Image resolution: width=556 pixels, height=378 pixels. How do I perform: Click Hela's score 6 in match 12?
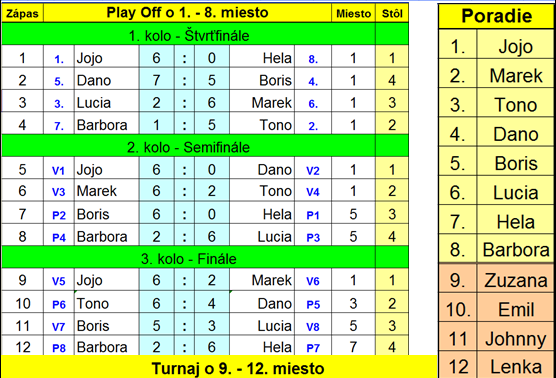coord(212,346)
